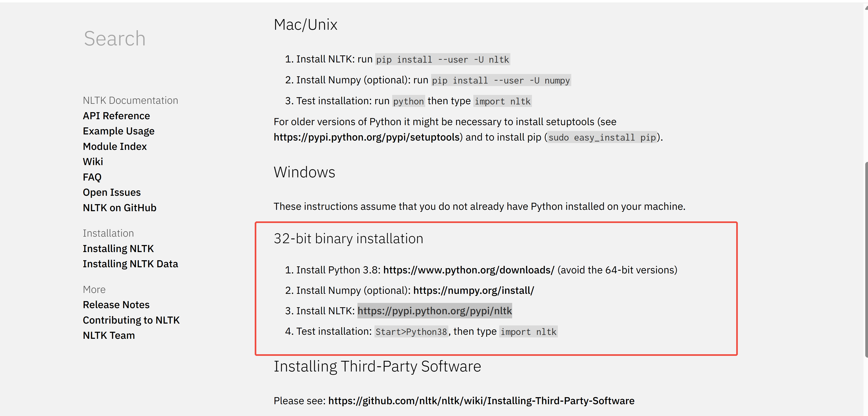Click the Windows section heading
This screenshot has width=868, height=416.
coord(304,172)
